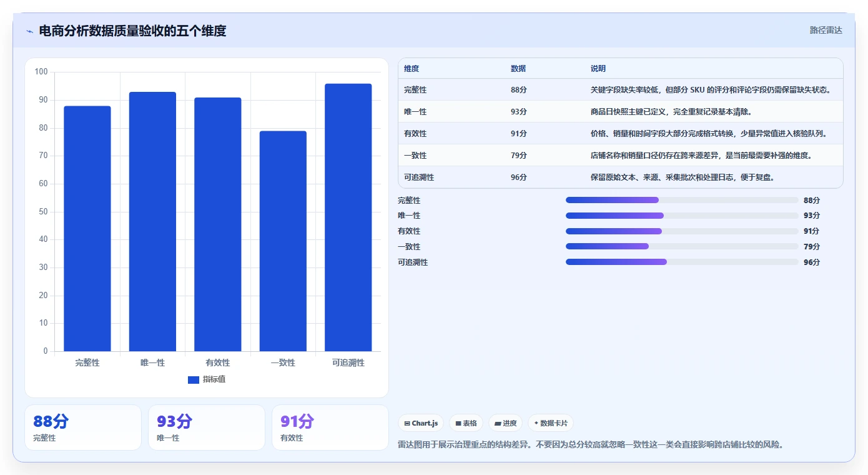Click the 完整性 x-axis label under the chart
Image resolution: width=868 pixels, height=475 pixels.
coord(87,362)
